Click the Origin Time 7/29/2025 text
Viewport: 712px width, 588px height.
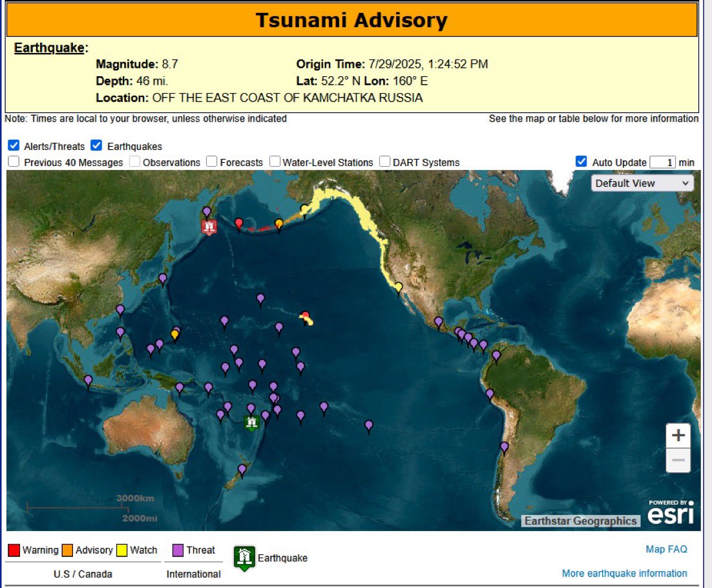(x=392, y=64)
